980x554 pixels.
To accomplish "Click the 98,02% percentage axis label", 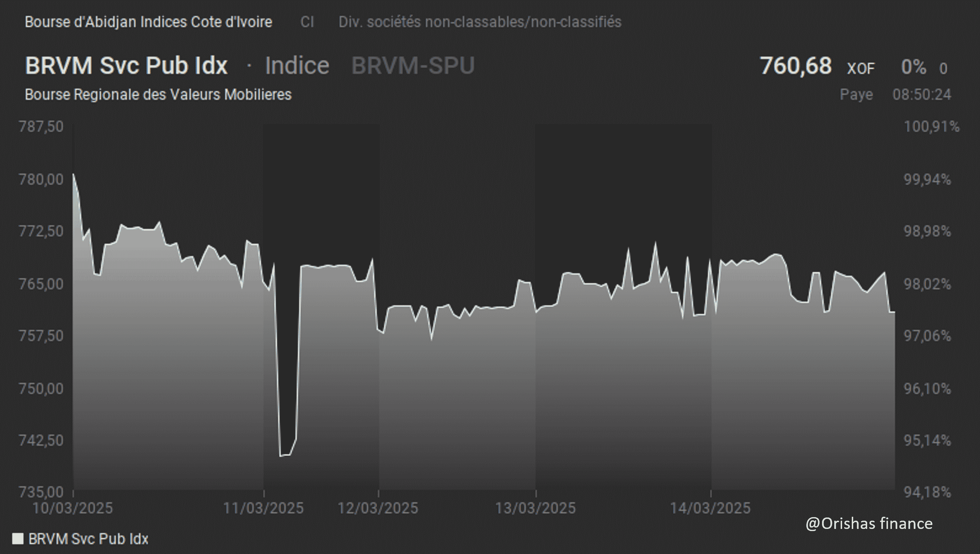I will coord(927,284).
